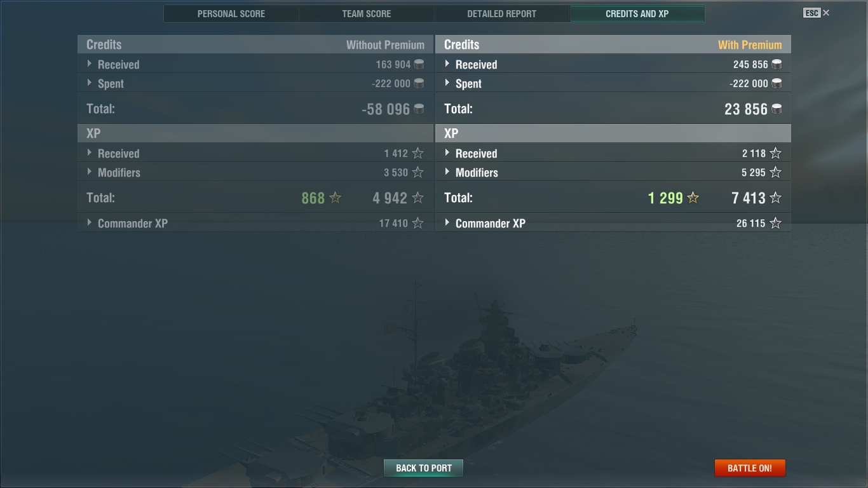The image size is (868, 488).
Task: Start another match with Battle On!
Action: 750,468
